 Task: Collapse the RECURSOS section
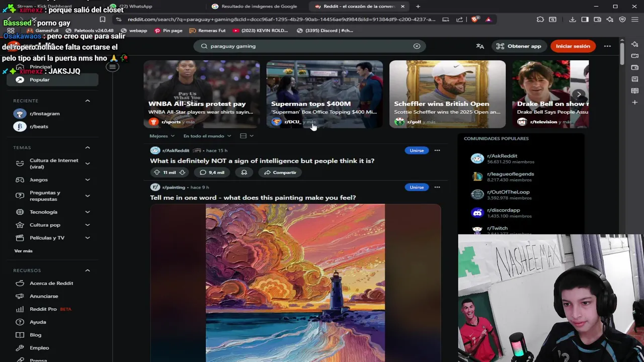[x=88, y=270]
